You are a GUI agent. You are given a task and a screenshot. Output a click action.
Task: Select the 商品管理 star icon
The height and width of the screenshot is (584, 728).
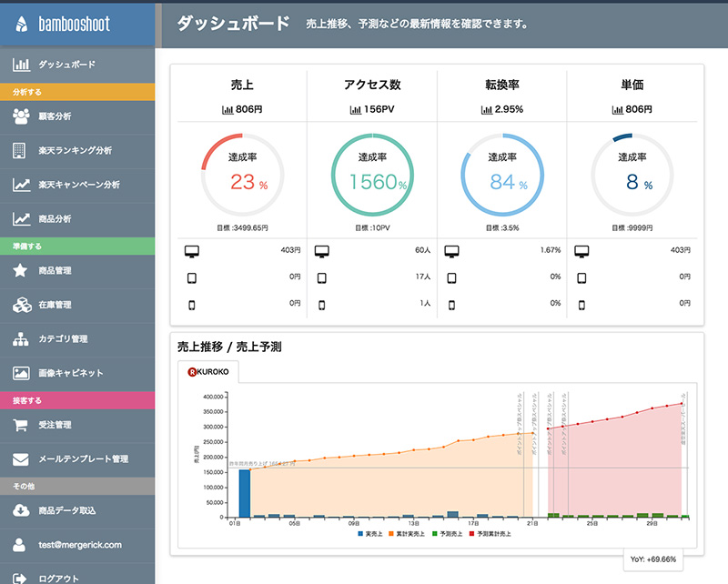coord(21,270)
